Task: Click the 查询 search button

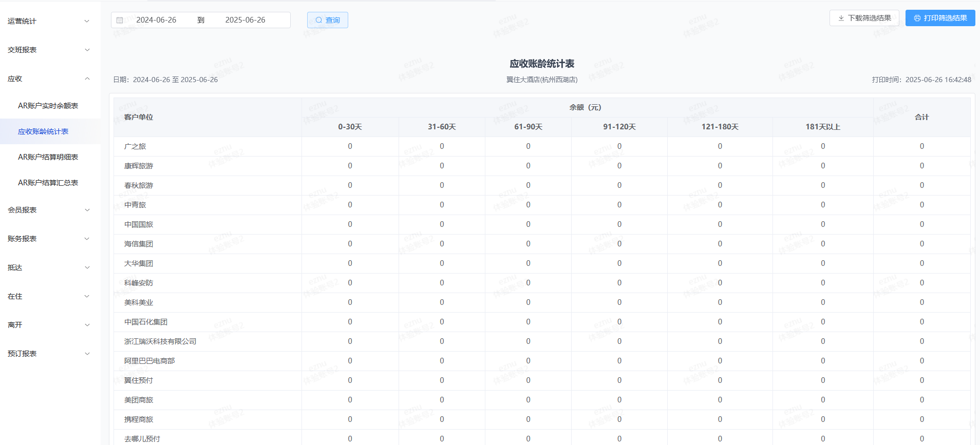Action: click(328, 20)
